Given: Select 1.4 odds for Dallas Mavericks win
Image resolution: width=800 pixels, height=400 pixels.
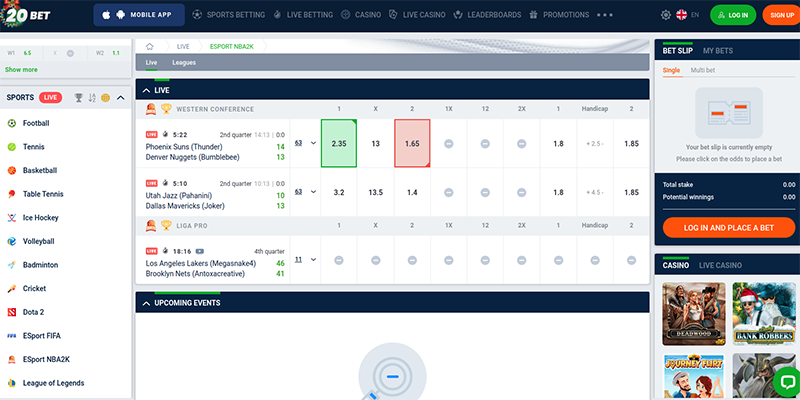Looking at the screenshot, I should [412, 192].
